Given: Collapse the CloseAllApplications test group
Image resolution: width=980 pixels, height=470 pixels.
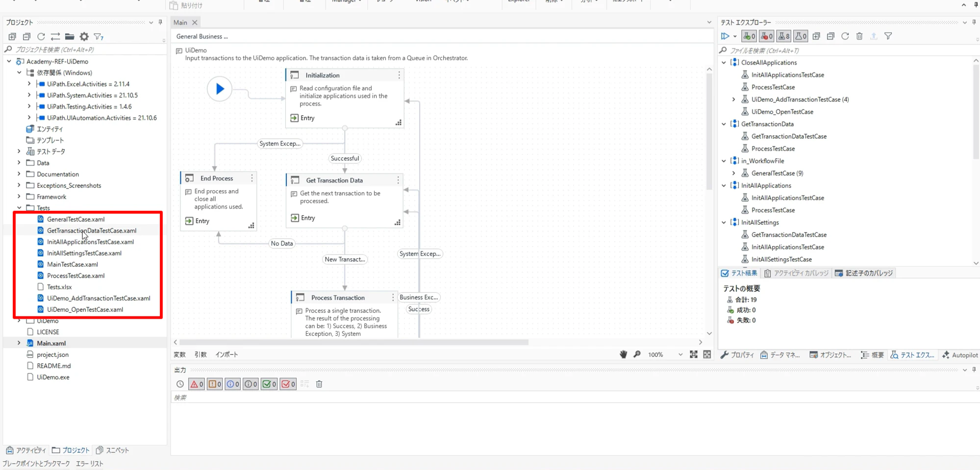Looking at the screenshot, I should [724, 63].
